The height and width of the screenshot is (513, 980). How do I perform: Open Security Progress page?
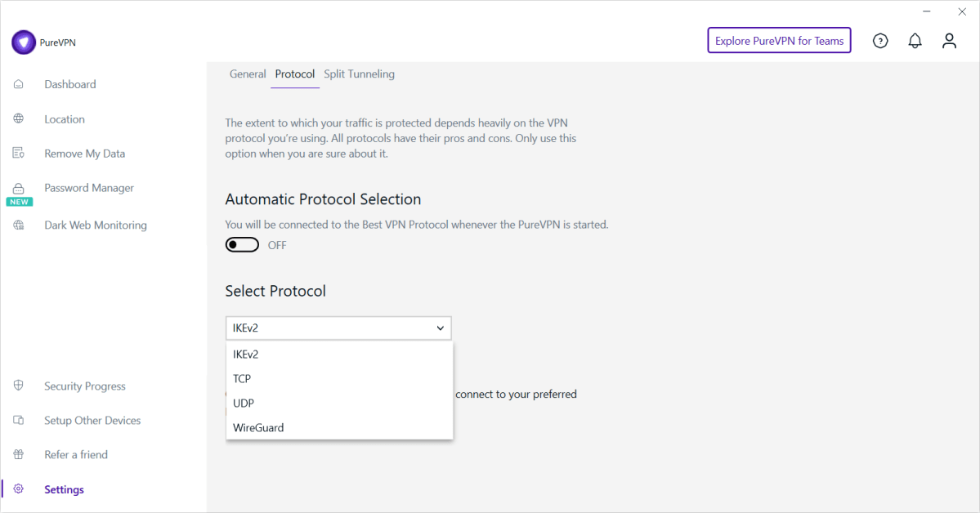[84, 386]
